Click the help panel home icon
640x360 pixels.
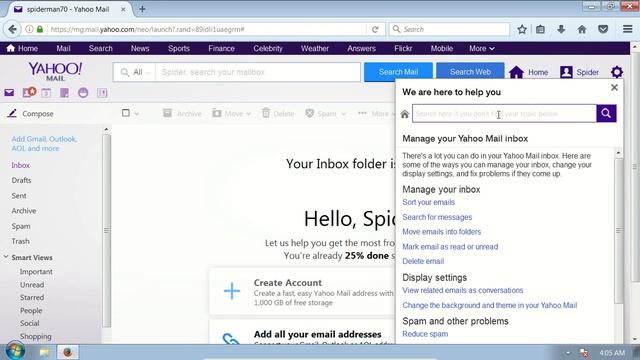coord(404,114)
